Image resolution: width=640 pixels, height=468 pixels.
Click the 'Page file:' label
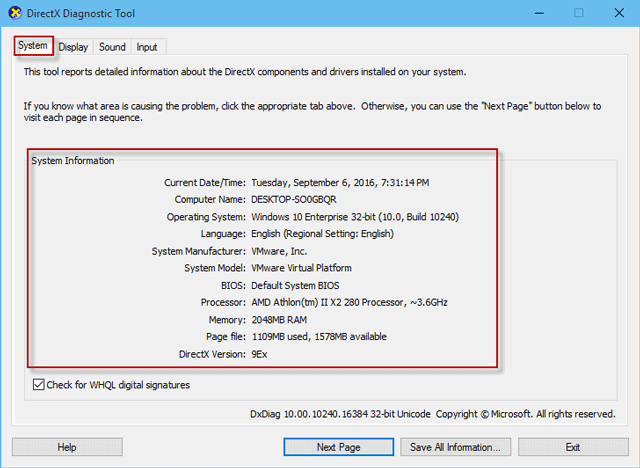click(226, 337)
